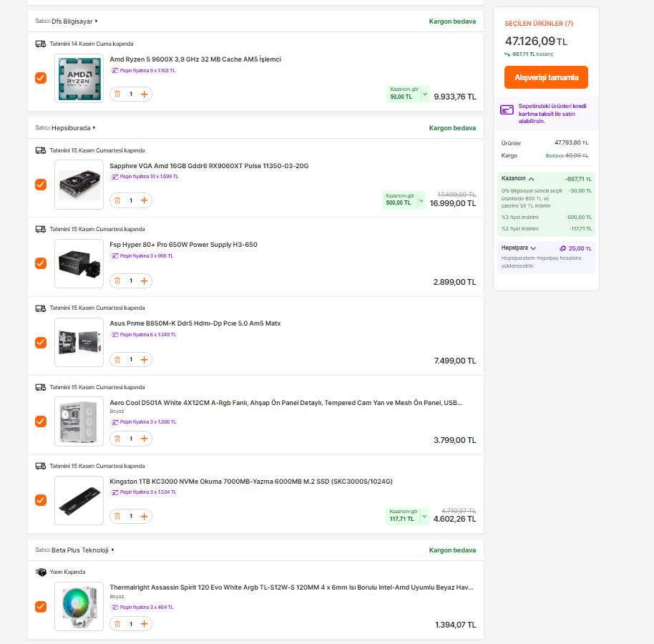Increase quantity of Amd Ryzen 5 9600X
The image size is (654, 644).
[x=145, y=94]
